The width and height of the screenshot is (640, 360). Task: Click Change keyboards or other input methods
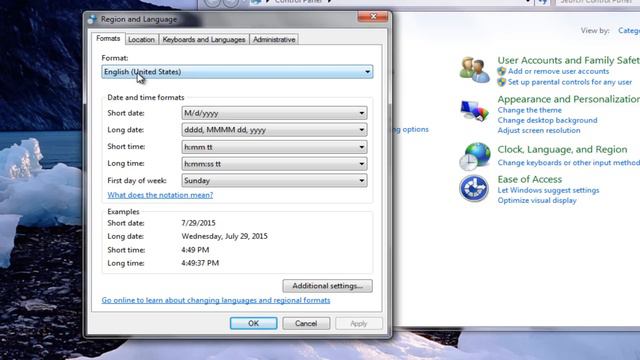pos(569,163)
